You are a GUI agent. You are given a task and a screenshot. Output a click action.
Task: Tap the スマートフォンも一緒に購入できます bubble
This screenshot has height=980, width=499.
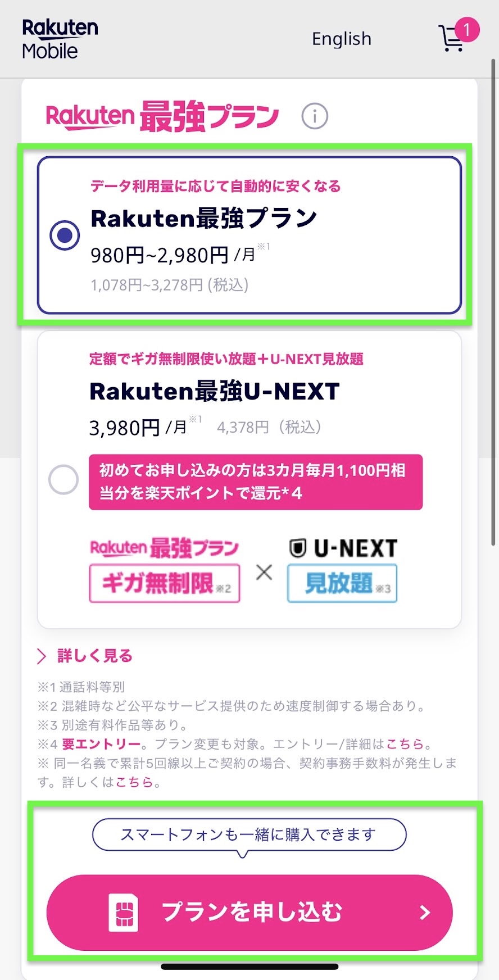[x=249, y=834]
